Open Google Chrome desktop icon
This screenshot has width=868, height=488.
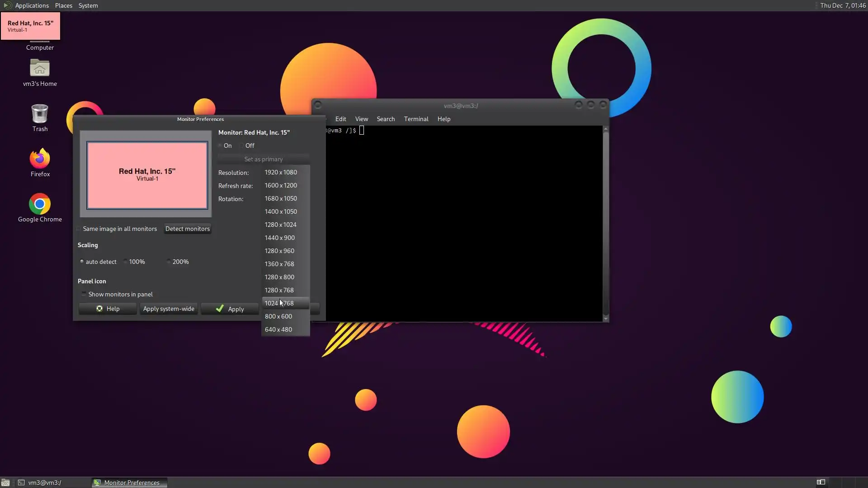(x=40, y=204)
